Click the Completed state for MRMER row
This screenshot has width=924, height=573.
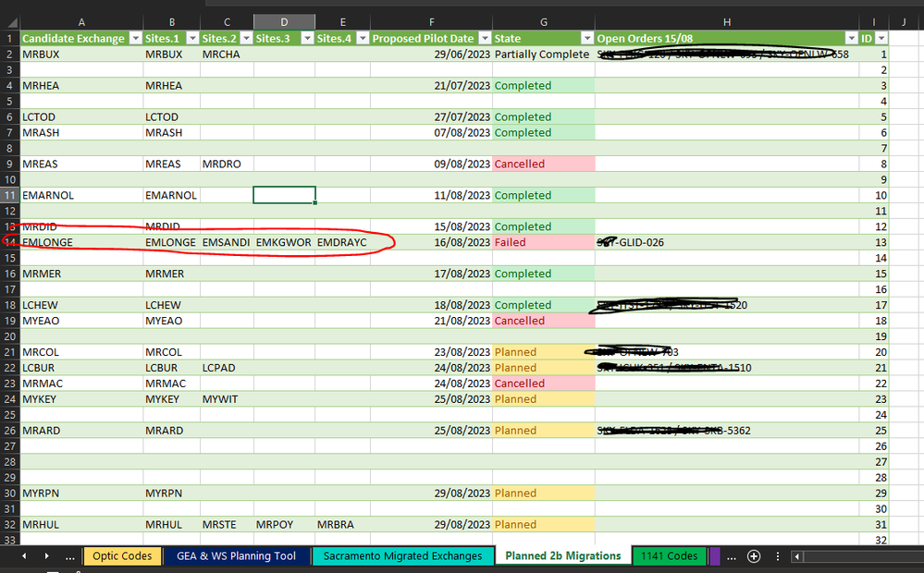point(543,274)
